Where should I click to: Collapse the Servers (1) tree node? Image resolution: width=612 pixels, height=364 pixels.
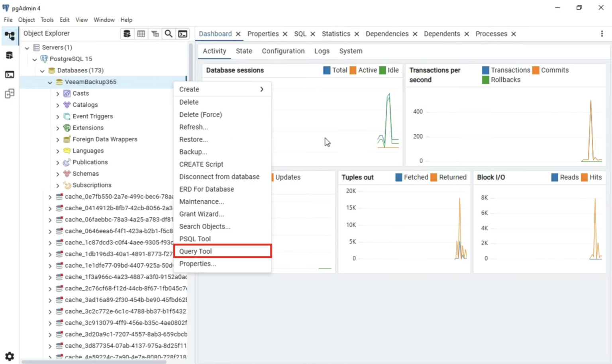coord(27,48)
